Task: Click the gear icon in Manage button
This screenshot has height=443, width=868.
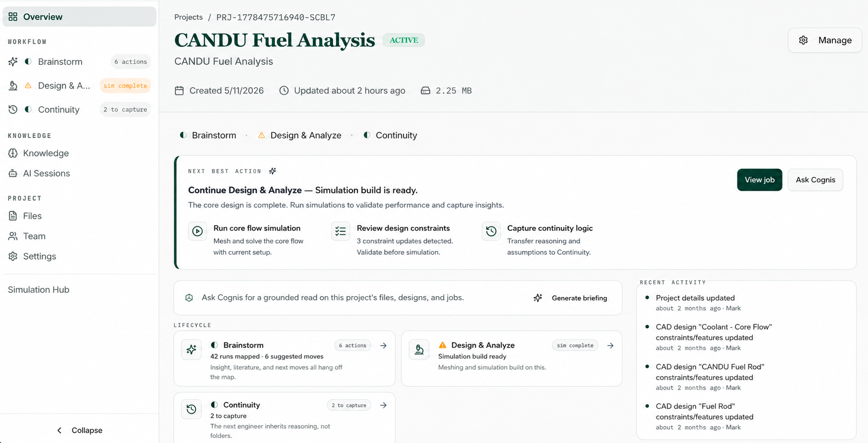Action: [803, 41]
